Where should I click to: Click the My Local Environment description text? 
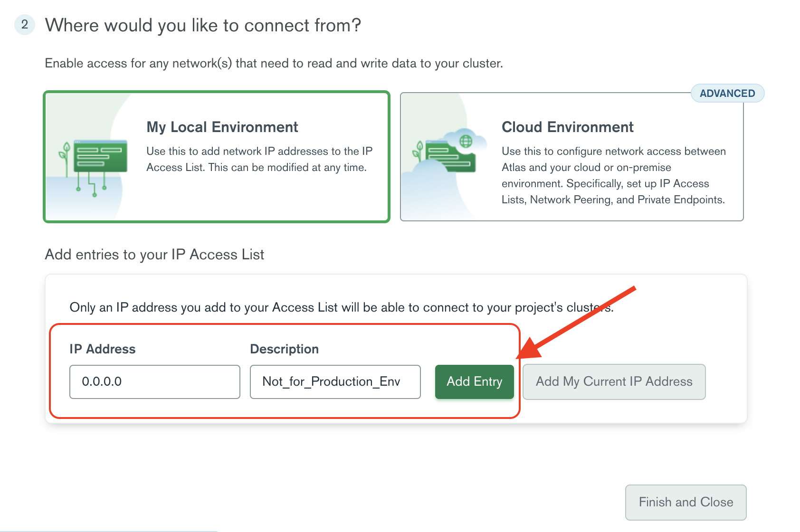259,160
